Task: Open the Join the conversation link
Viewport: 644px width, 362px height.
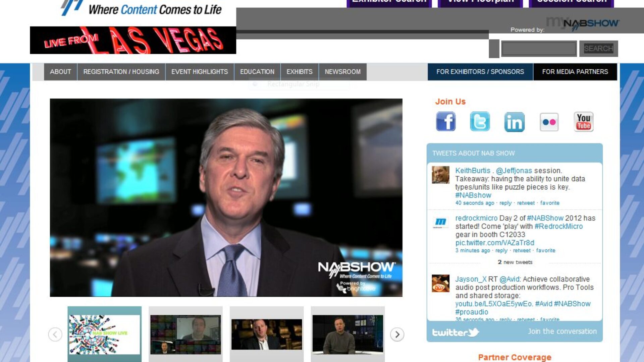Action: click(562, 331)
